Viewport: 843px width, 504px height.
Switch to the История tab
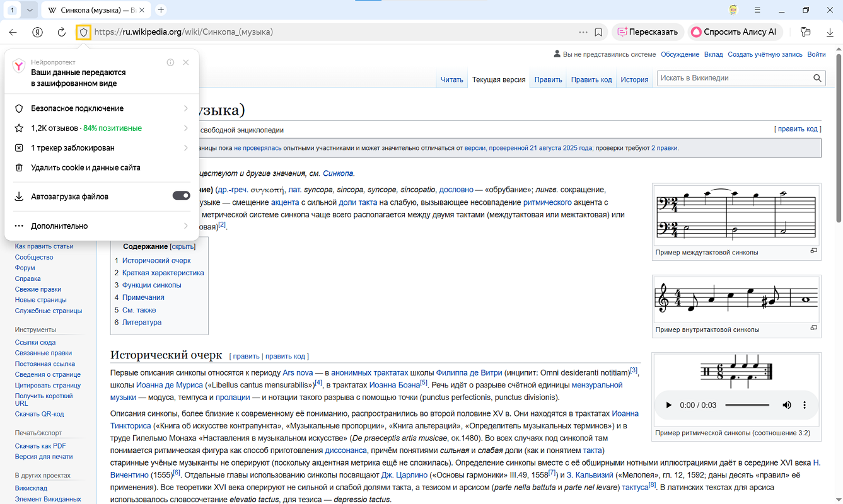(x=634, y=80)
